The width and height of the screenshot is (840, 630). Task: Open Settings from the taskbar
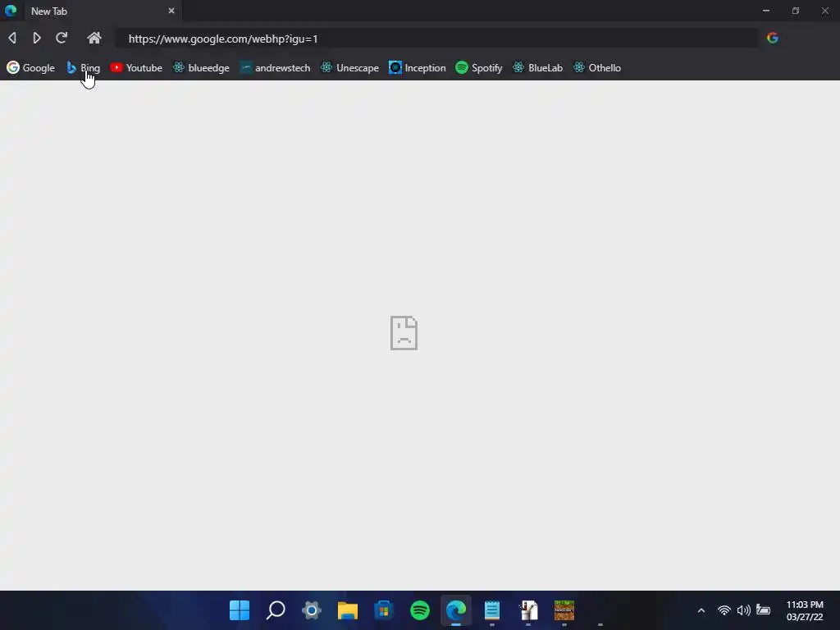tap(311, 610)
